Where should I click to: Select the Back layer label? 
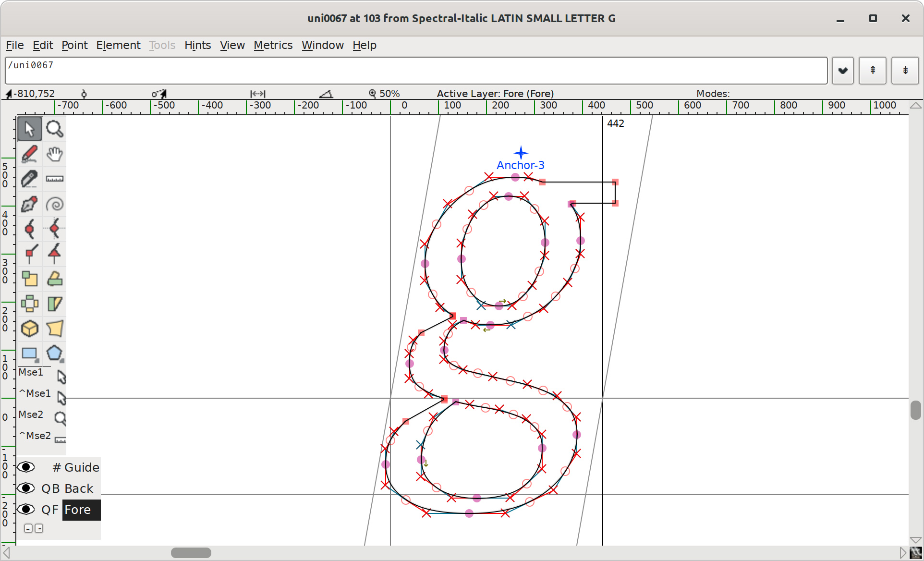78,488
